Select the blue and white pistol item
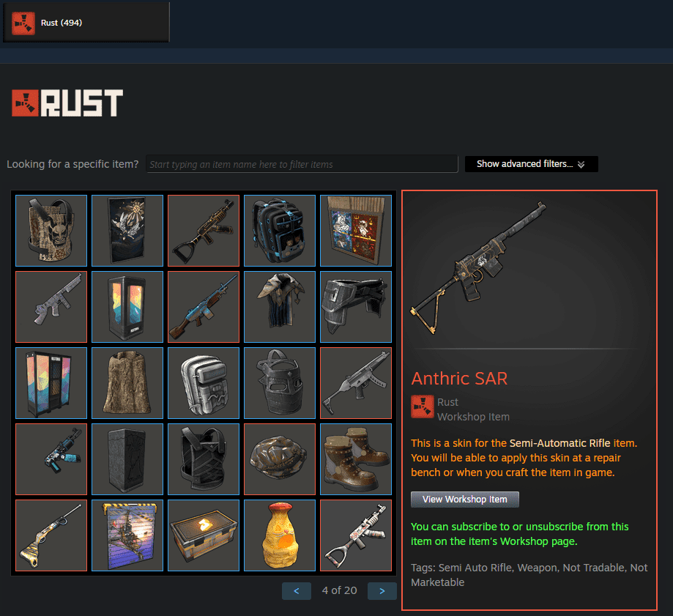Screen dimensions: 673x616 click(x=51, y=459)
